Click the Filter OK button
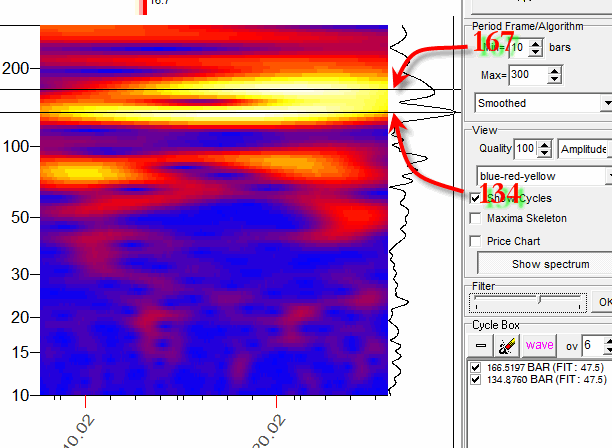 [603, 302]
